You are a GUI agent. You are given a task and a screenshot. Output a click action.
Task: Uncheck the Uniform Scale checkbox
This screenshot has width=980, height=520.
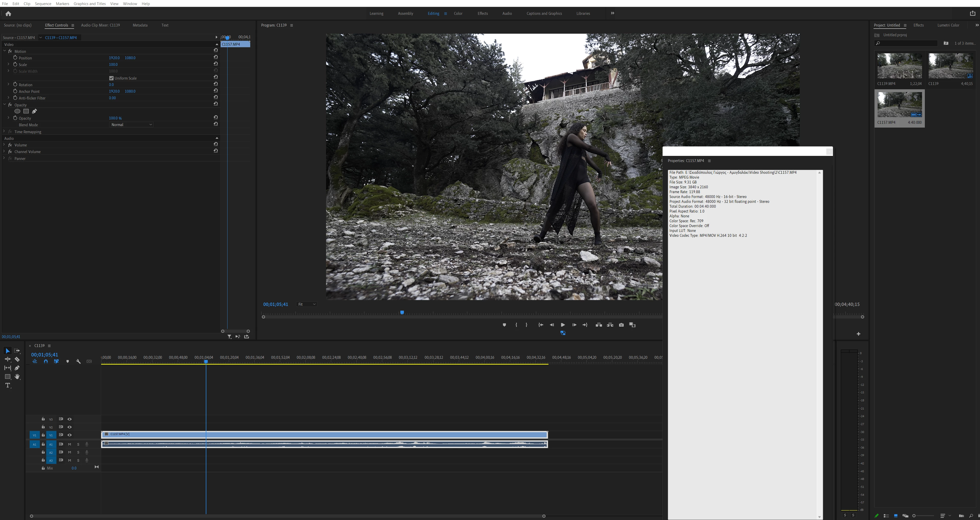coord(112,78)
